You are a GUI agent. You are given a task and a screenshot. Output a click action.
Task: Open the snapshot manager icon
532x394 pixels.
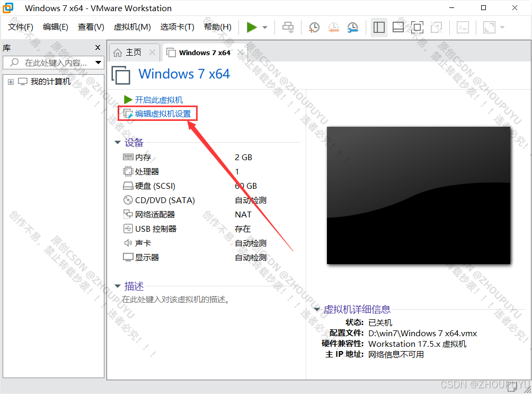[x=353, y=27]
